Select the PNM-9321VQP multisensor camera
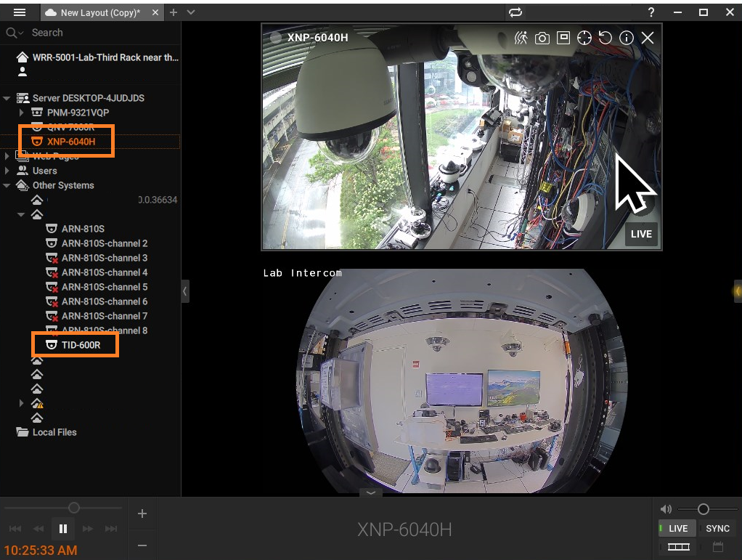The width and height of the screenshot is (742, 560). pyautogui.click(x=78, y=113)
